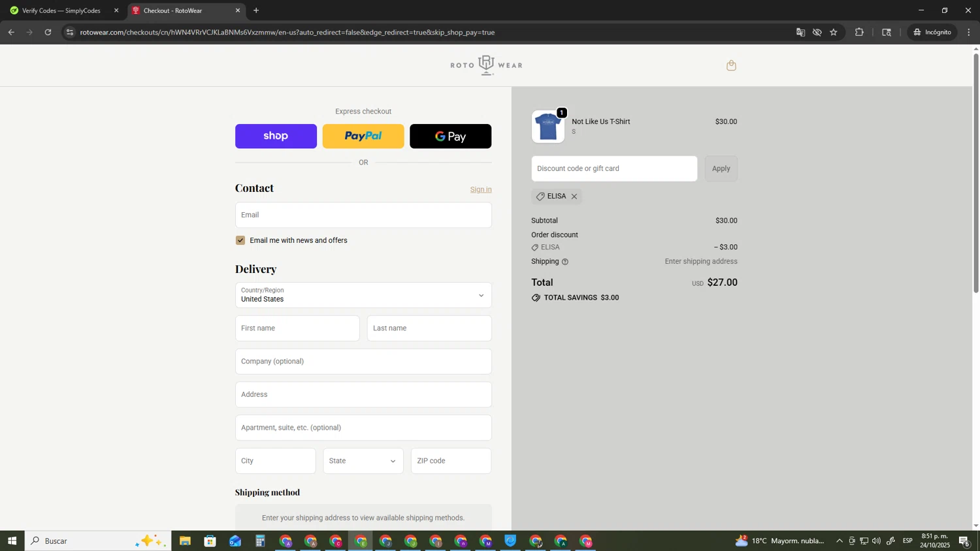Click the taskbar Buscar search box
This screenshot has width=980, height=551.
(x=98, y=541)
